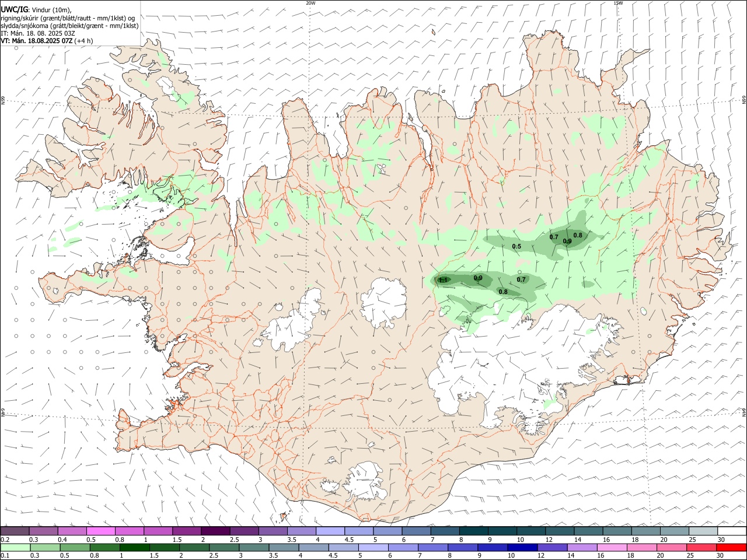This screenshot has width=747, height=560.
Task: Click the 1.1 precipitation value on the map
Action: [443, 281]
